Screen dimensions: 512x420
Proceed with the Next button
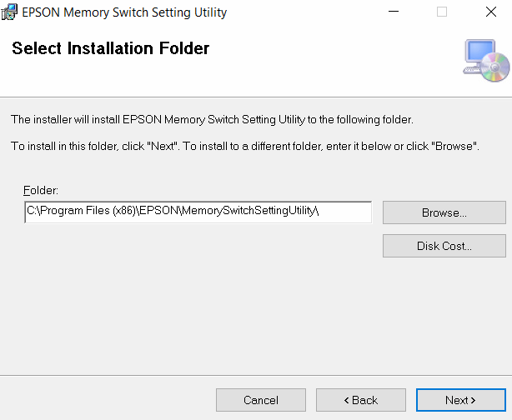[460, 400]
